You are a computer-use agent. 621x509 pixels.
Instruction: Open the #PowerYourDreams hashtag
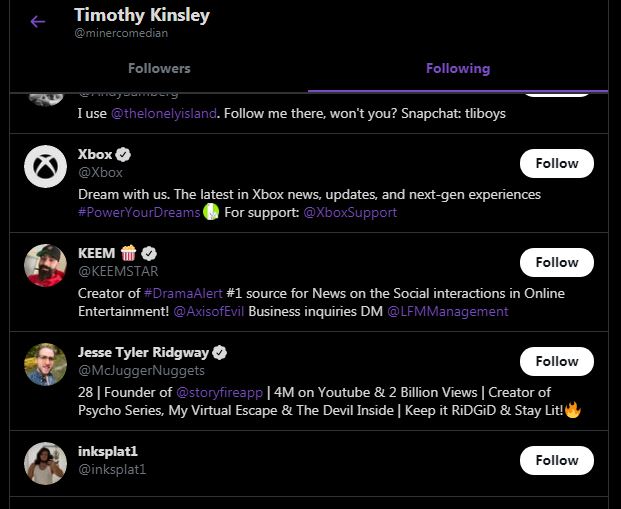pyautogui.click(x=139, y=212)
